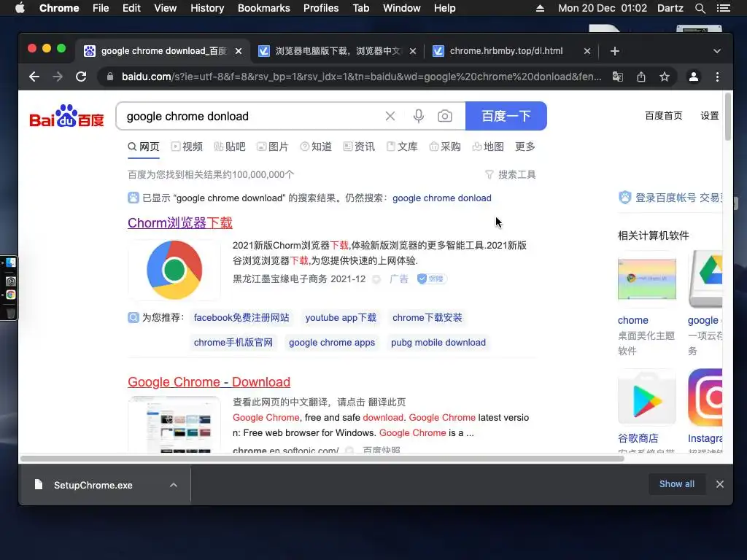The width and height of the screenshot is (747, 560).
Task: Switch to the 知道 tab
Action: (316, 147)
